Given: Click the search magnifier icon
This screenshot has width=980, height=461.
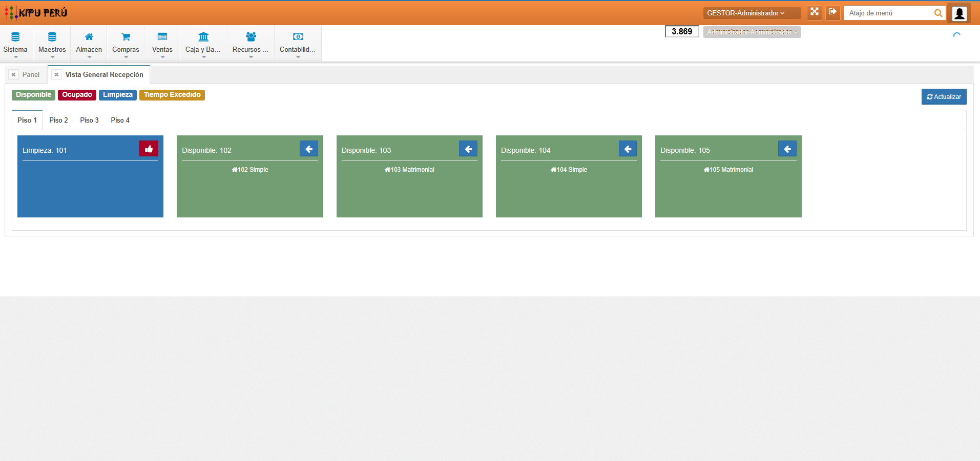Looking at the screenshot, I should pyautogui.click(x=938, y=13).
